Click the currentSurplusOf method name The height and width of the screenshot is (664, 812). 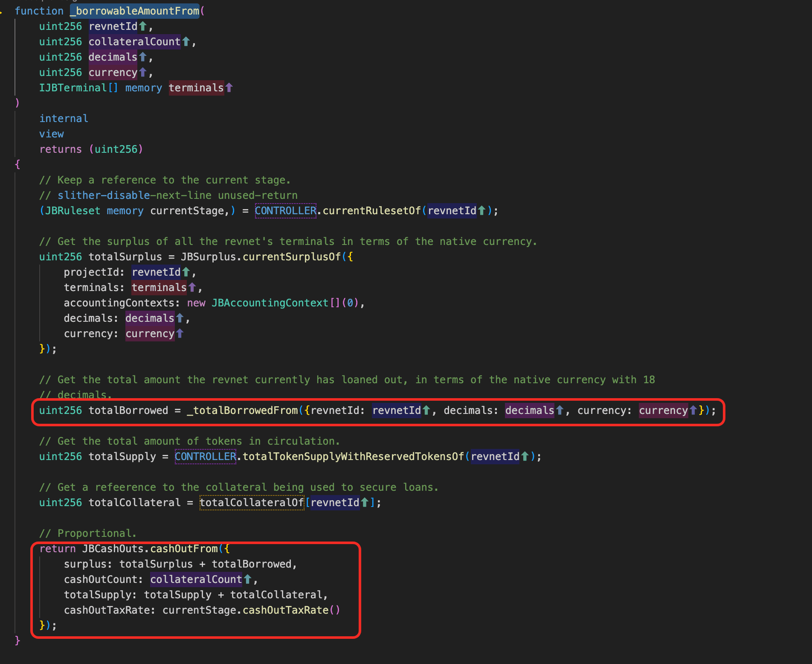(x=292, y=257)
